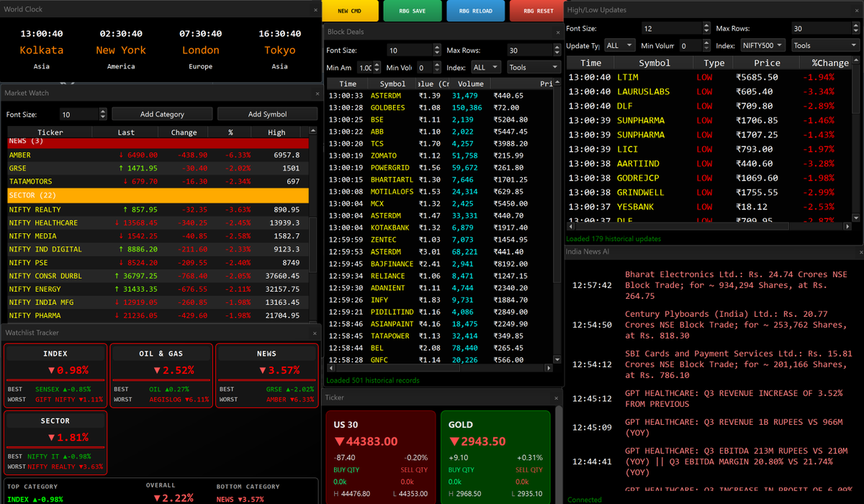Select the NIFTY HEALTHCARE row in Market Watch
864x504 pixels.
click(x=158, y=222)
